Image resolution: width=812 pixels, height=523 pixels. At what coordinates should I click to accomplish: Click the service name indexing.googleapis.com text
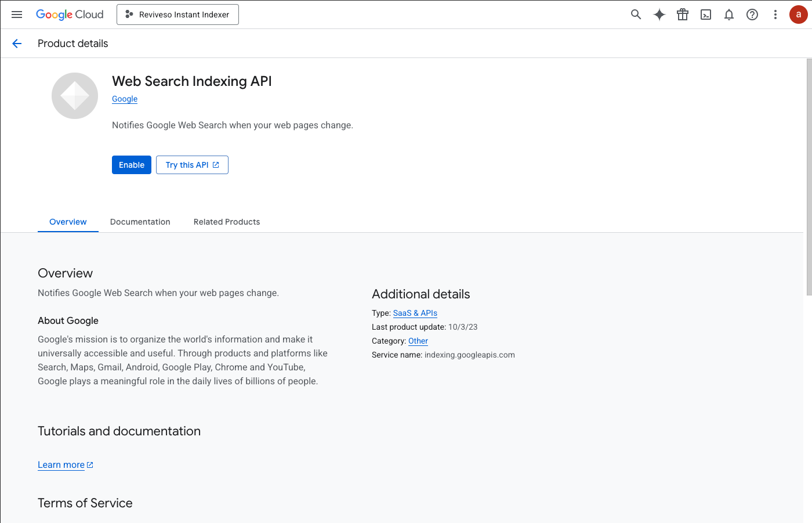470,355
